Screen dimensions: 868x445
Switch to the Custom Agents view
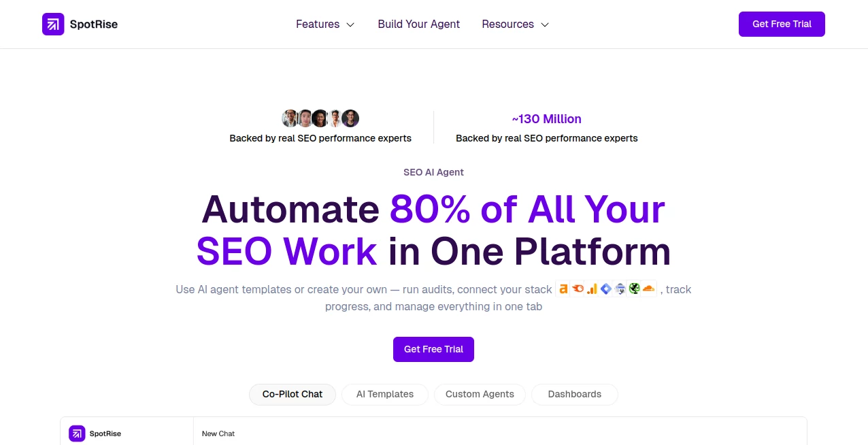(480, 394)
